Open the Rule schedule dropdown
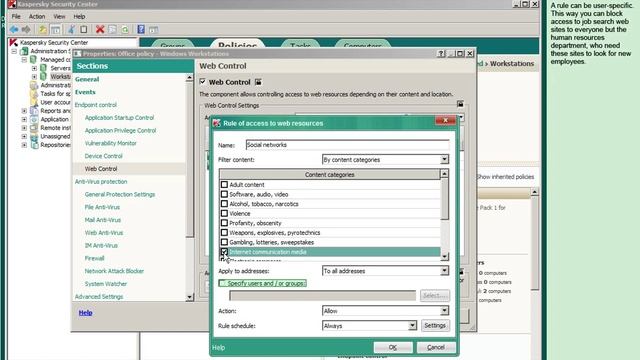Screen dimensions: 640x360 coord(412,326)
